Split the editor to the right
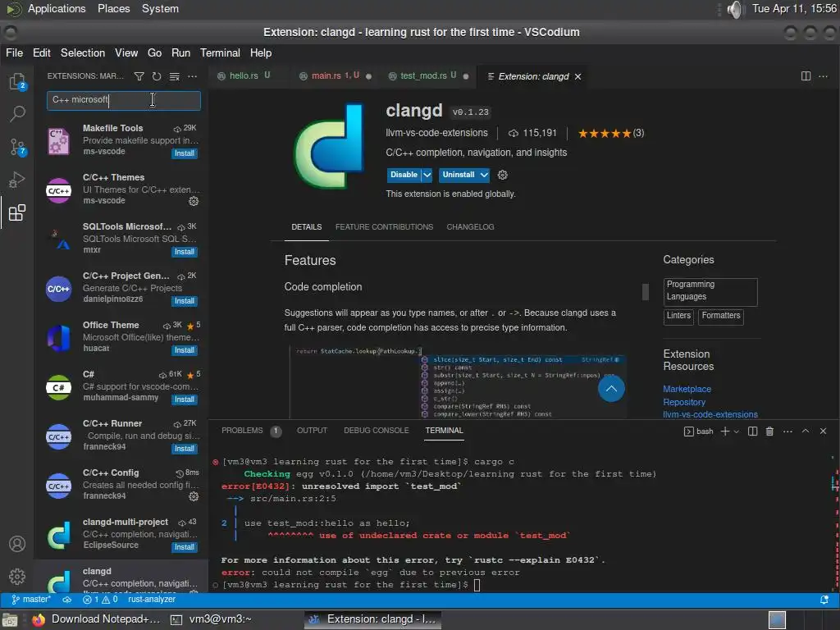The image size is (840, 630). click(x=806, y=76)
